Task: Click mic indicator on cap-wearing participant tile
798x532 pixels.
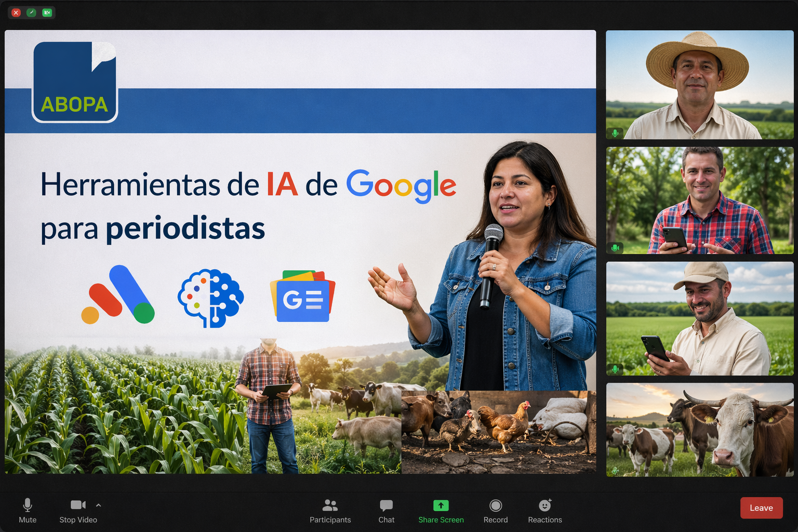Action: tap(615, 369)
